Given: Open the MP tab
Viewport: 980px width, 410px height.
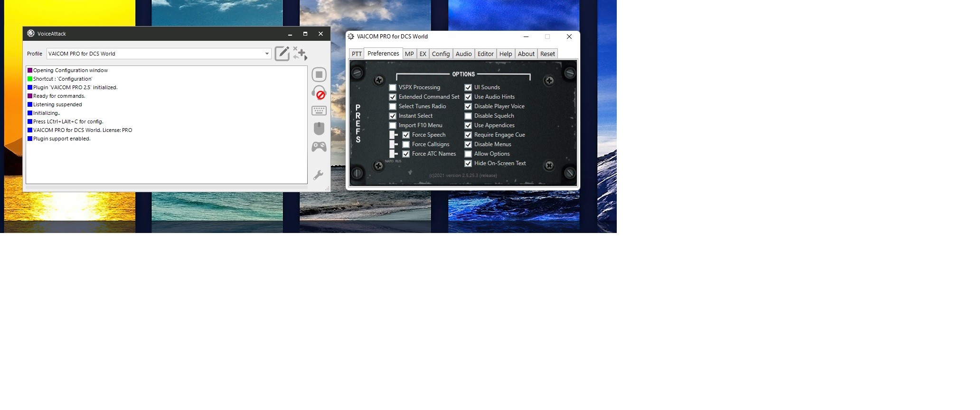Looking at the screenshot, I should (409, 54).
